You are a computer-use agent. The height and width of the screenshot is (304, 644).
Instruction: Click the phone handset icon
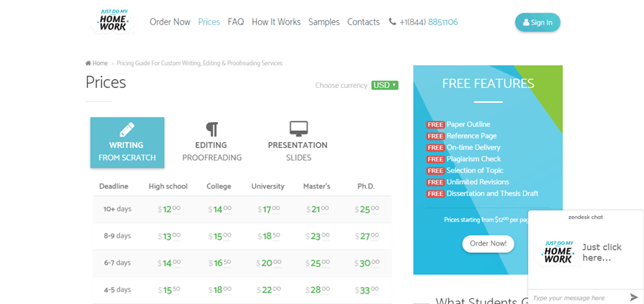[392, 21]
